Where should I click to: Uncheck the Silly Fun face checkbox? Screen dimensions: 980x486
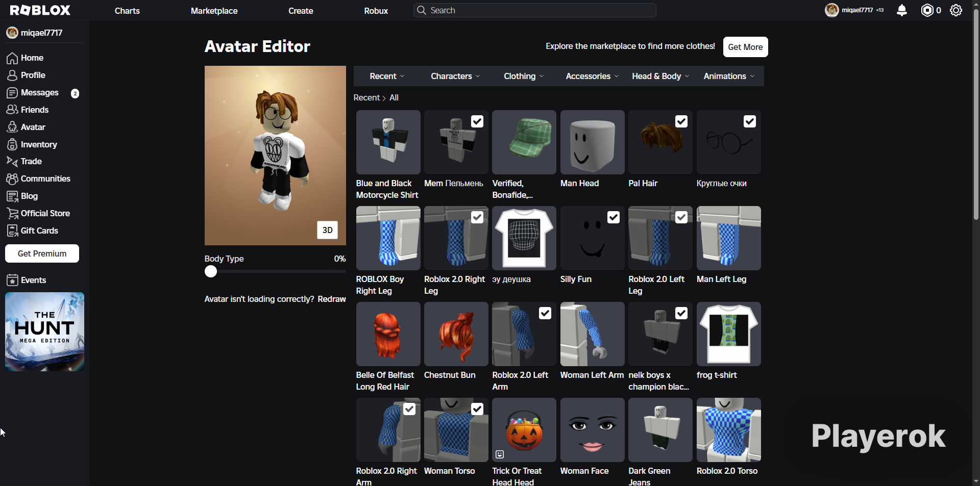[614, 217]
